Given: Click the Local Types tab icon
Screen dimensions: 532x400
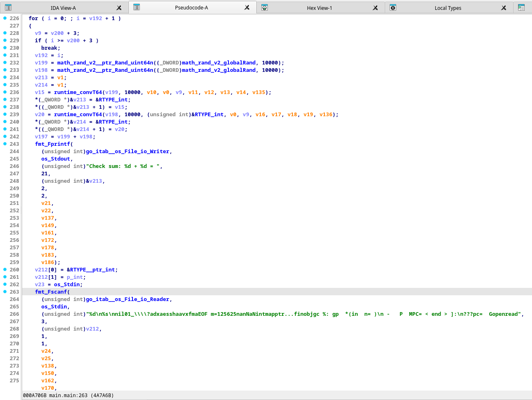Looking at the screenshot, I should pos(393,8).
